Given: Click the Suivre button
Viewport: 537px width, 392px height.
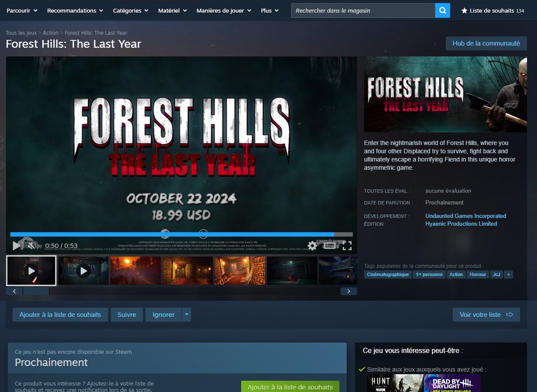Looking at the screenshot, I should (x=127, y=315).
